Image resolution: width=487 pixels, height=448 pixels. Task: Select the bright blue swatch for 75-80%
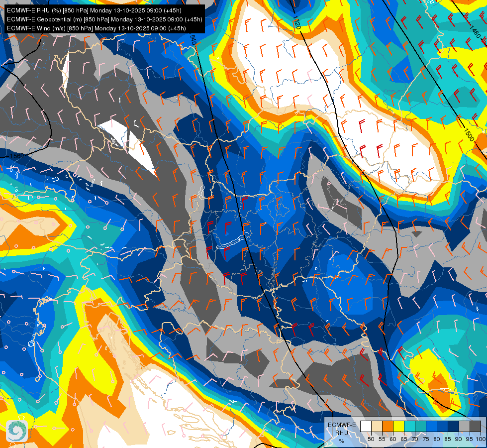pos(432,426)
